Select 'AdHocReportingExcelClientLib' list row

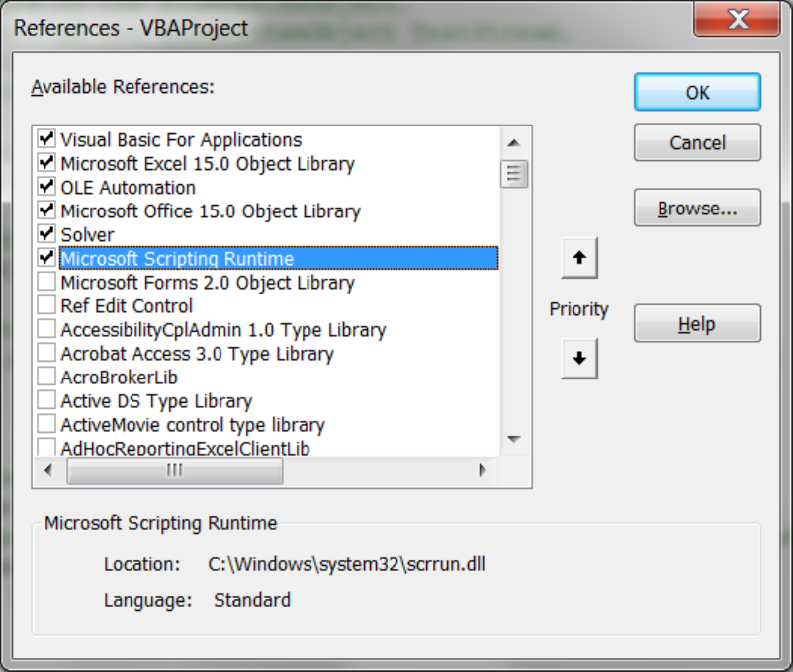[x=279, y=448]
